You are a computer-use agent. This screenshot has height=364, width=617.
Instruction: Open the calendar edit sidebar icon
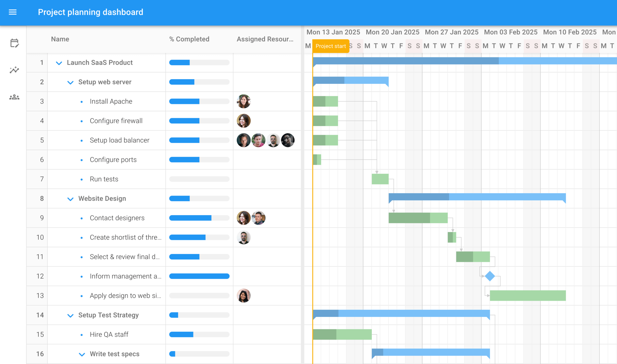point(14,43)
